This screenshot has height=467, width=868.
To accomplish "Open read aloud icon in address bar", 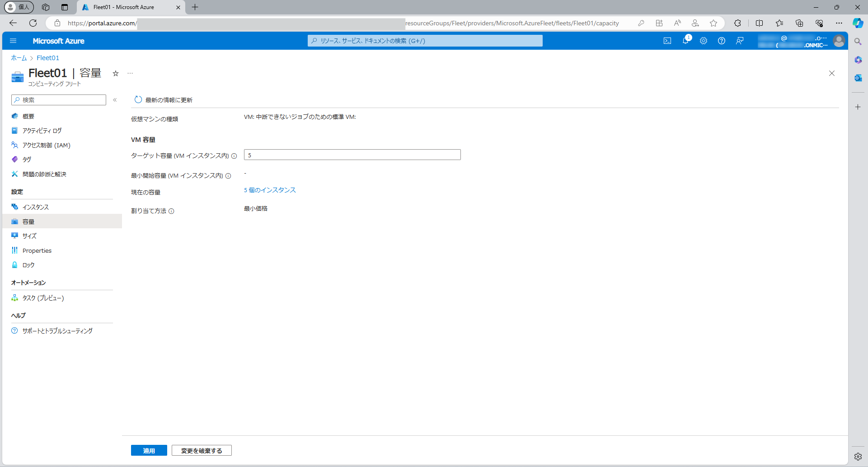I will point(677,23).
